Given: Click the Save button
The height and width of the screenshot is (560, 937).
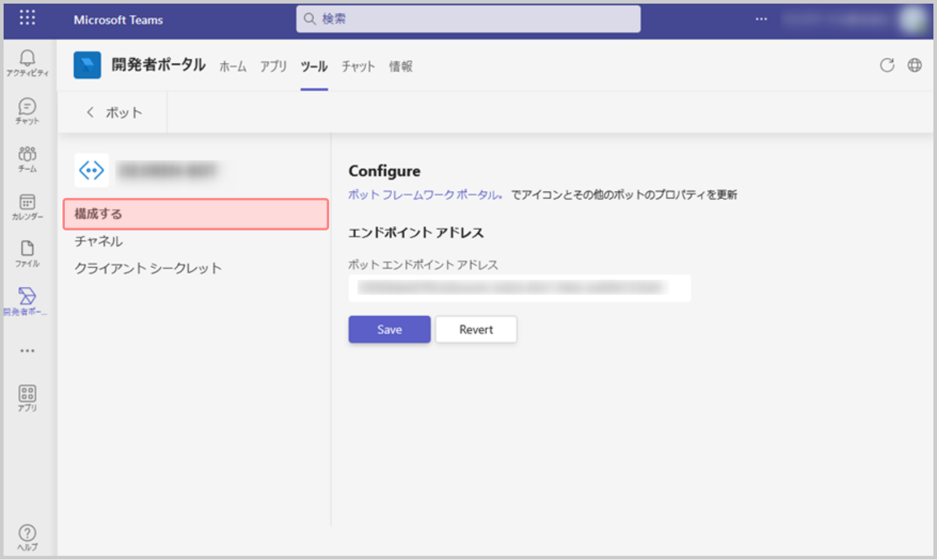Looking at the screenshot, I should [389, 330].
